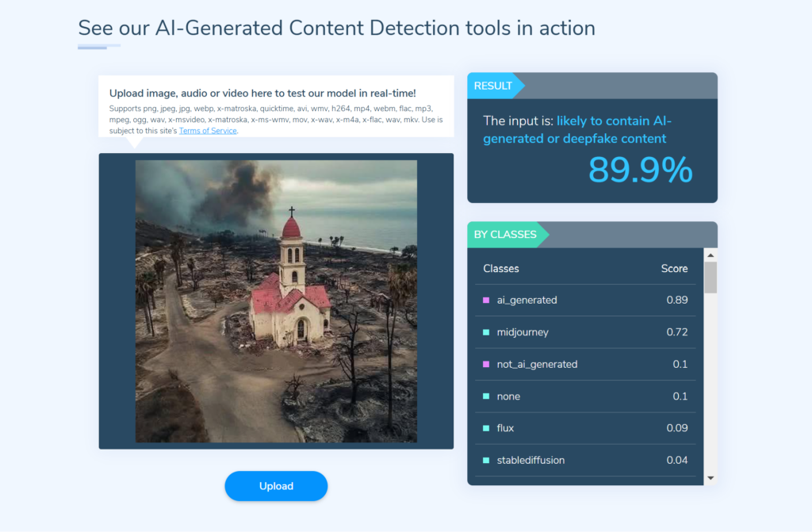Click the 0.72 score value
This screenshot has width=812, height=532.
677,332
